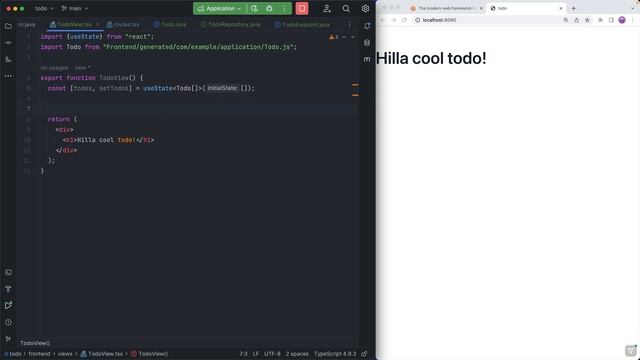Open the Run tool window icon
This screenshot has width=640, height=360.
point(8,305)
